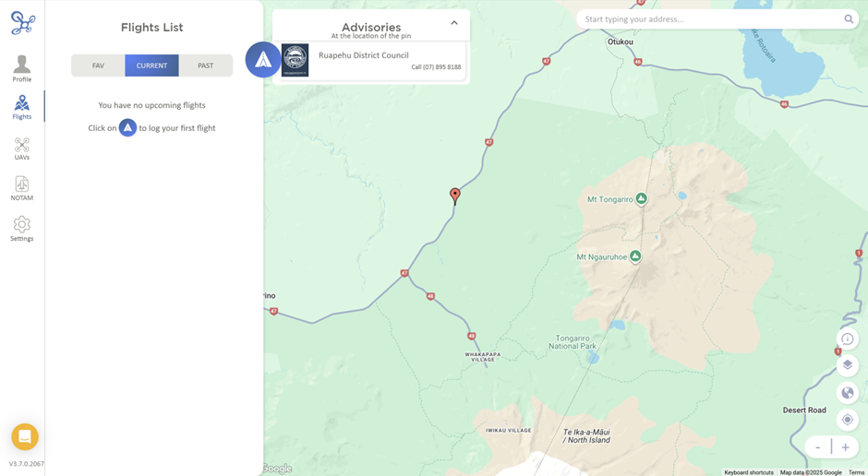
Task: Open the orange chat support bubble
Action: point(25,436)
